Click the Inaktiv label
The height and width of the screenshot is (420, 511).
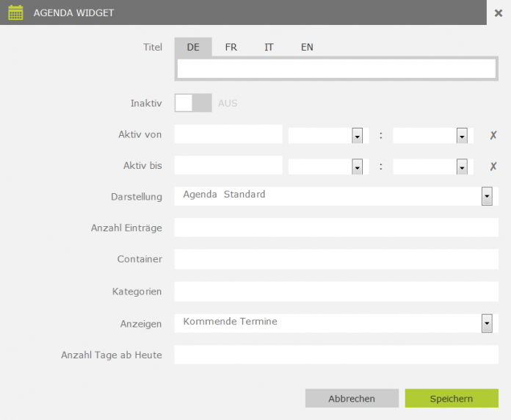pos(146,104)
